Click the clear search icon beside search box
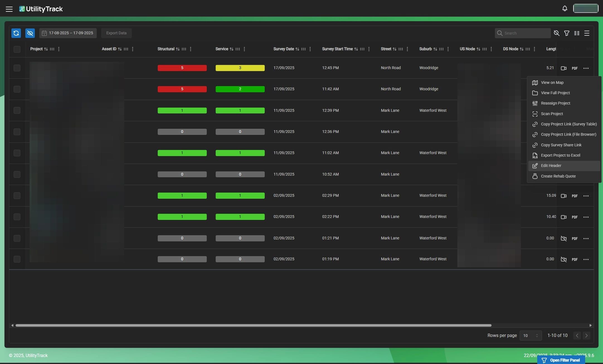603x364 pixels. click(x=556, y=33)
